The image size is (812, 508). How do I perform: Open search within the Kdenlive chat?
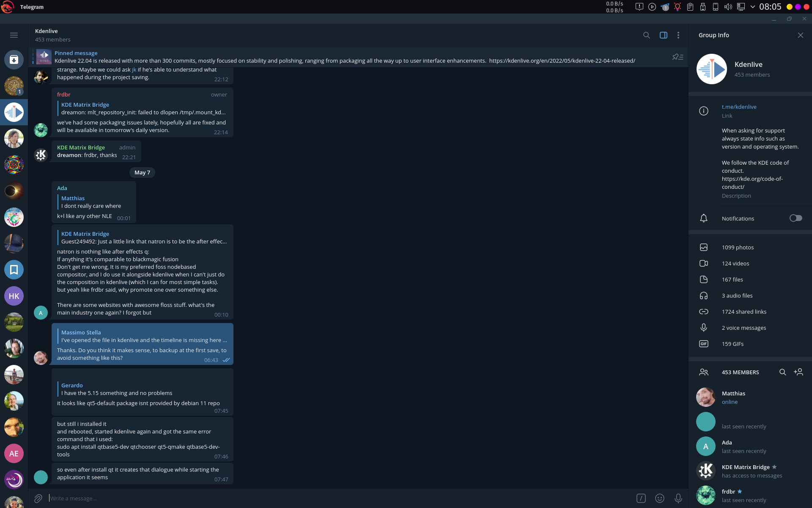coord(647,35)
